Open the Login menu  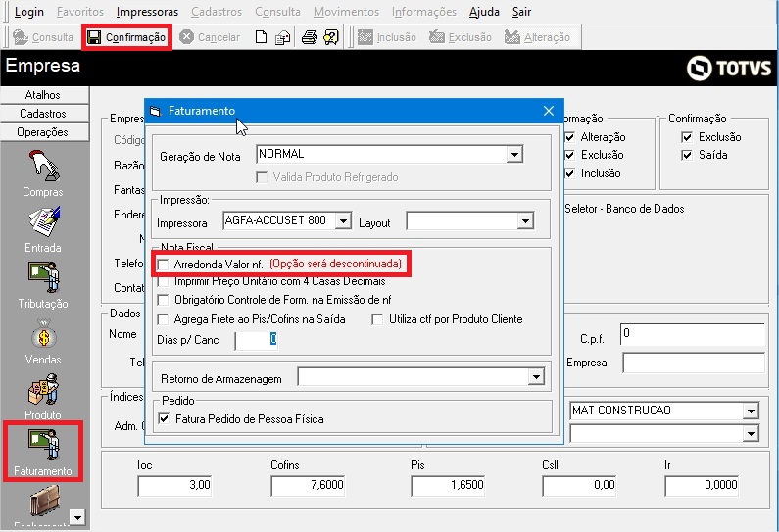[x=28, y=12]
